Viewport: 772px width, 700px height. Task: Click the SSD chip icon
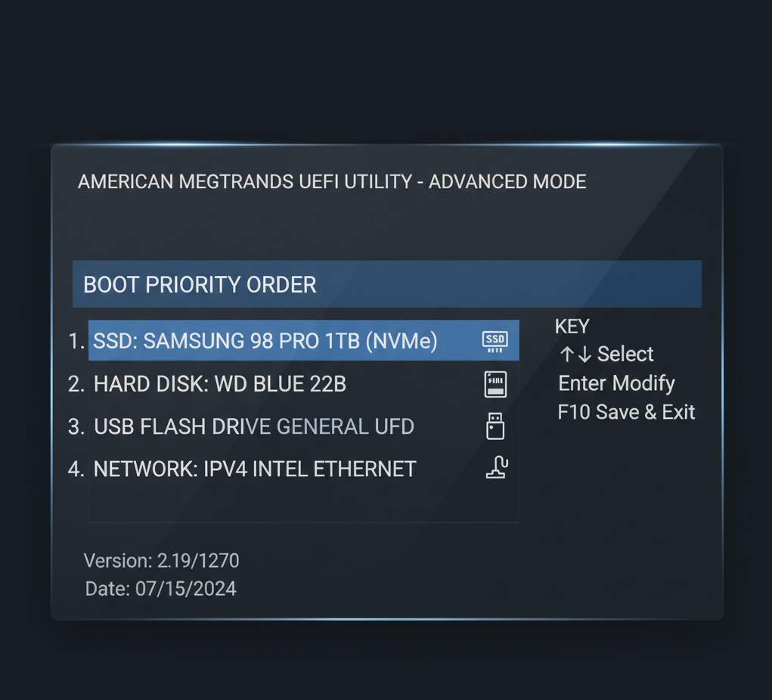(x=495, y=341)
